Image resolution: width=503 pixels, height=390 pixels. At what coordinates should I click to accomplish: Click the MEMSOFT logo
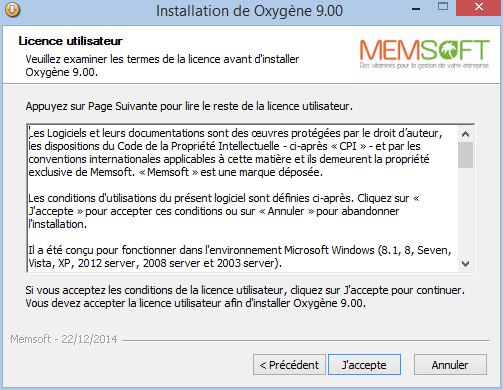point(424,54)
